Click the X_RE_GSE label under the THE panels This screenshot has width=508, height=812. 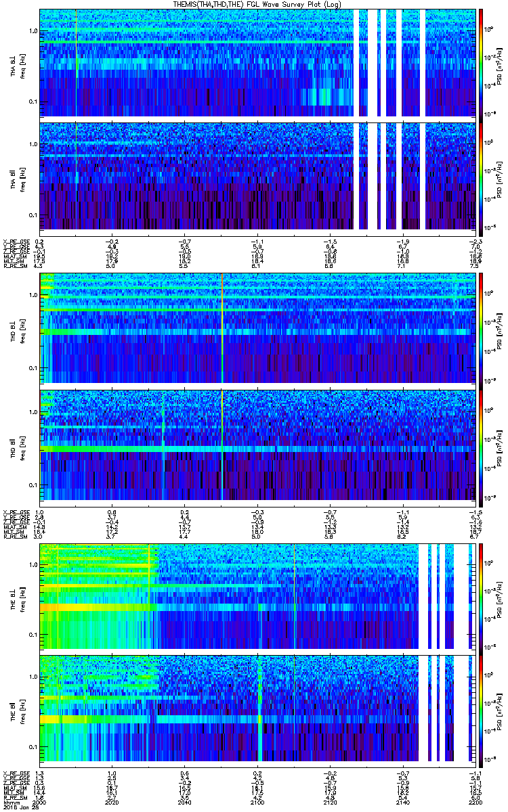click(x=14, y=773)
